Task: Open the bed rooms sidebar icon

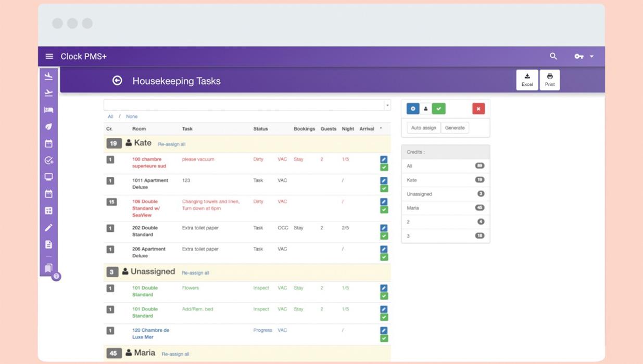Action: point(48,110)
